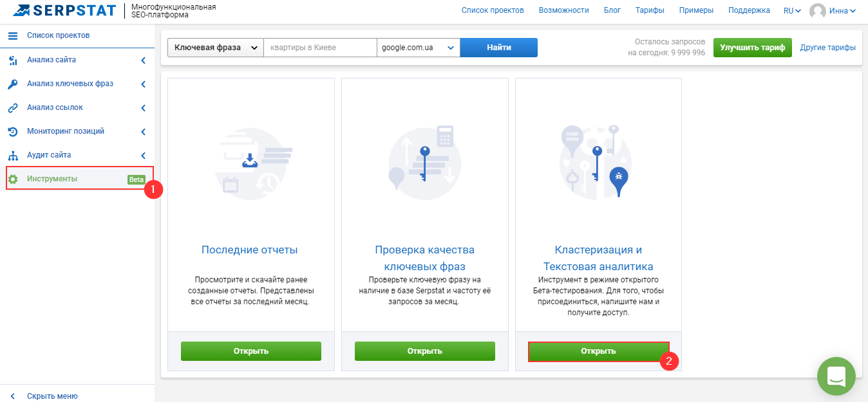This screenshot has height=402, width=868.
Task: Click the clock icon for Мониторинг позиций
Action: [x=13, y=132]
